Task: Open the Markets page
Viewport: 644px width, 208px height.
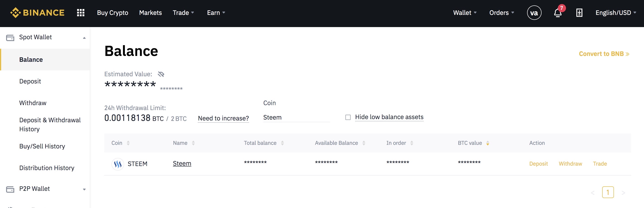Action: [150, 13]
